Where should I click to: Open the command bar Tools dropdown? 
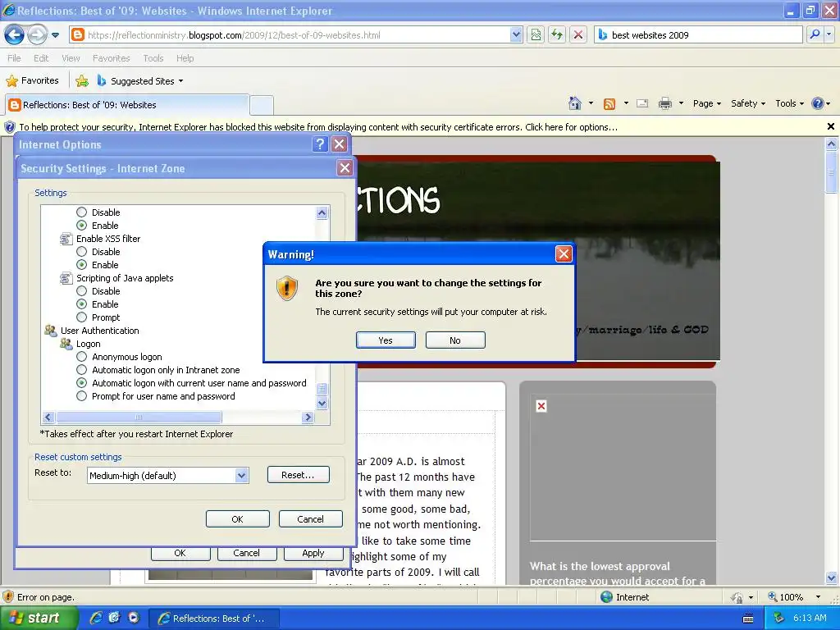(790, 103)
